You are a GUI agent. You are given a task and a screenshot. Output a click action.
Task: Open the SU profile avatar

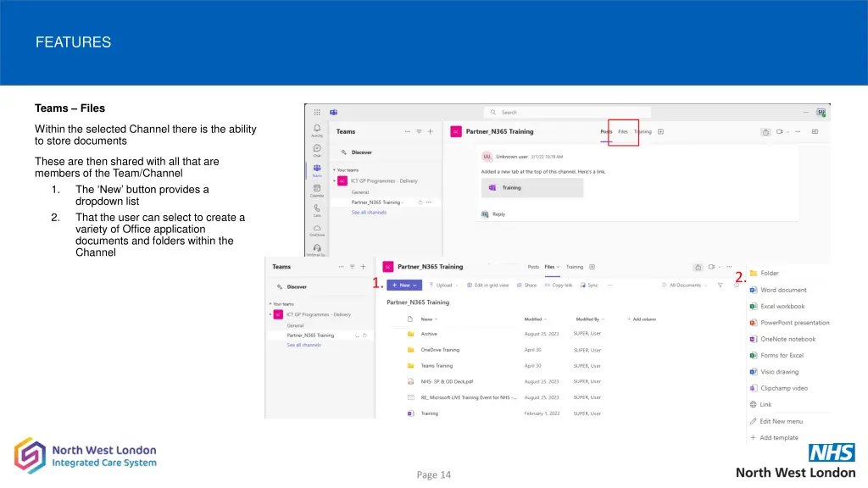pos(821,113)
